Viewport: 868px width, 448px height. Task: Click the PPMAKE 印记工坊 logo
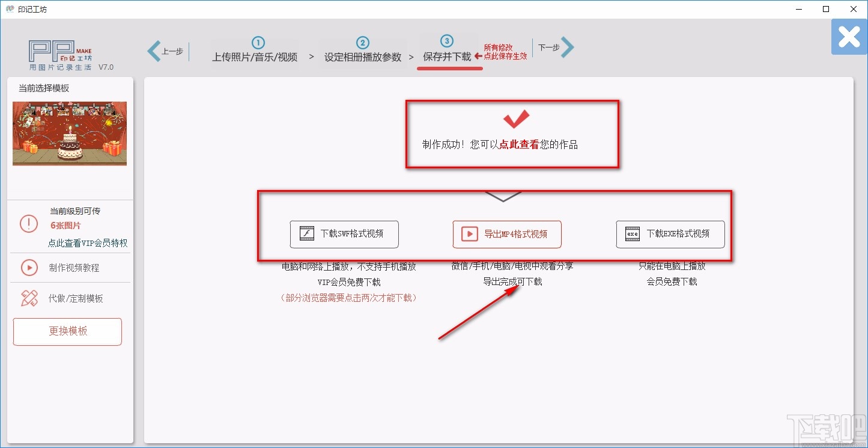coord(58,53)
